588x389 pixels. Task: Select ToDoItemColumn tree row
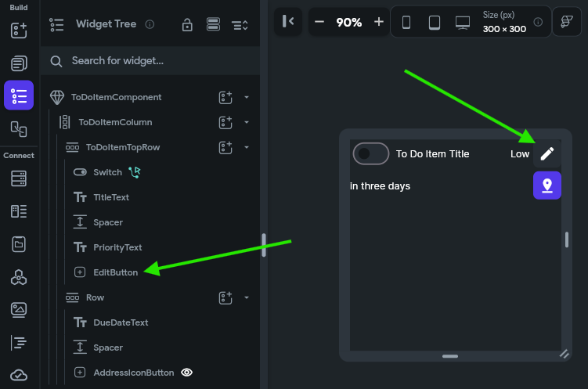point(115,122)
